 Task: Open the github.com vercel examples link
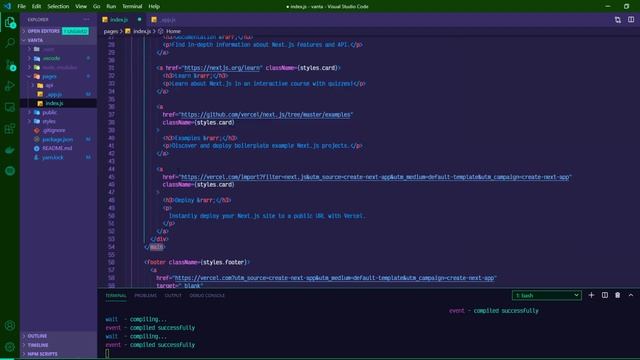266,115
